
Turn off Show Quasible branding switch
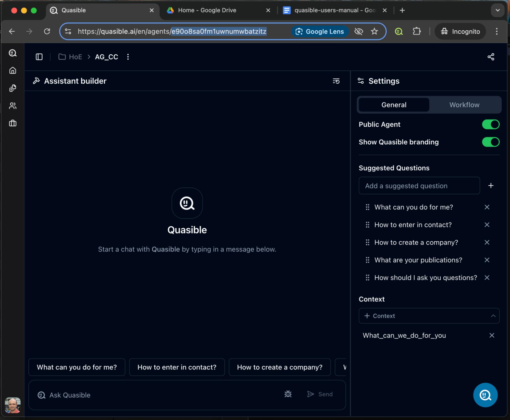(490, 142)
